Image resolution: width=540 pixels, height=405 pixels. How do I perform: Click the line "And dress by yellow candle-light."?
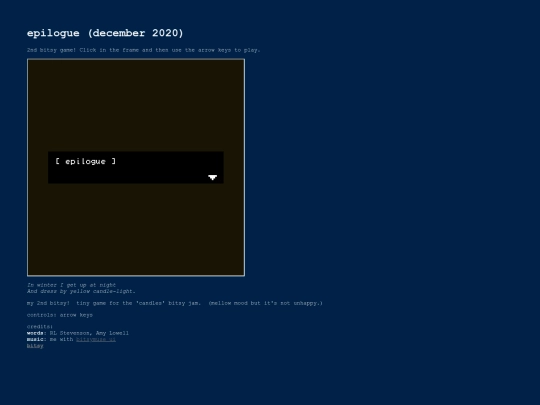[x=81, y=291]
